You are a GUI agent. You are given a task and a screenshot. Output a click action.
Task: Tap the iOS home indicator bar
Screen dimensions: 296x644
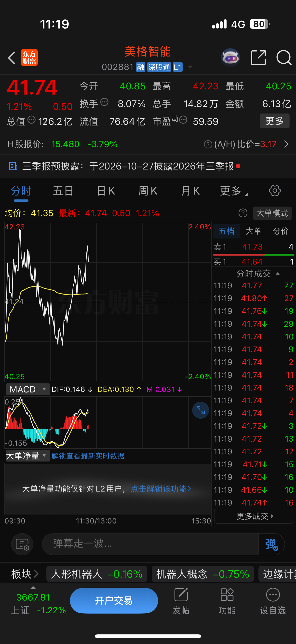coord(148,636)
